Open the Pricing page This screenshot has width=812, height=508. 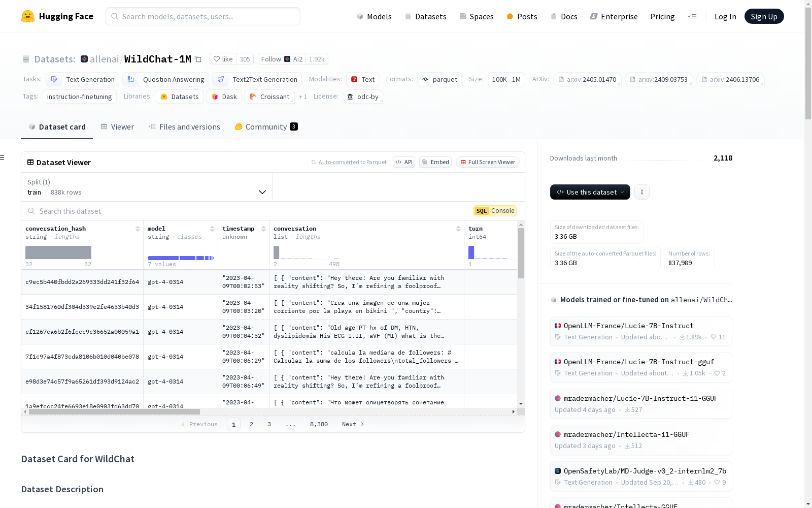pos(662,16)
